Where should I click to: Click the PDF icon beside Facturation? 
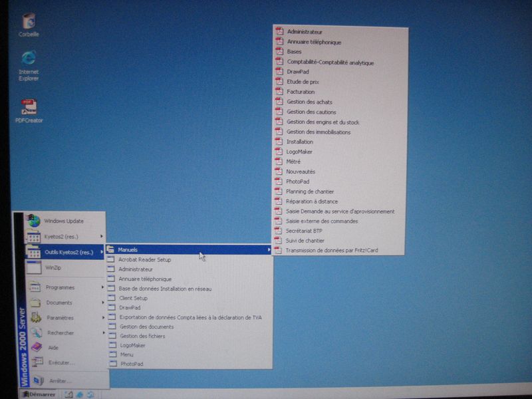(x=279, y=91)
